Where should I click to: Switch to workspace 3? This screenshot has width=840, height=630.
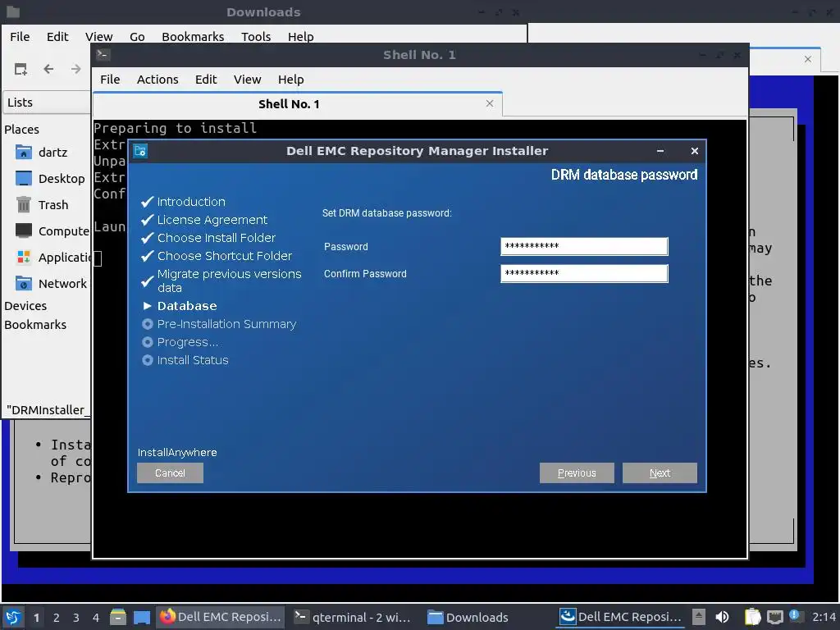pos(76,618)
